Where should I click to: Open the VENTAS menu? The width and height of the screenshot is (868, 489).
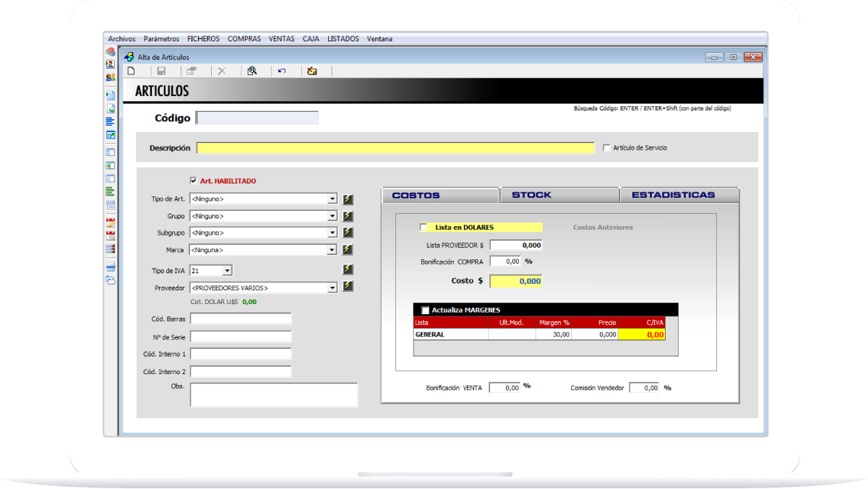point(281,39)
